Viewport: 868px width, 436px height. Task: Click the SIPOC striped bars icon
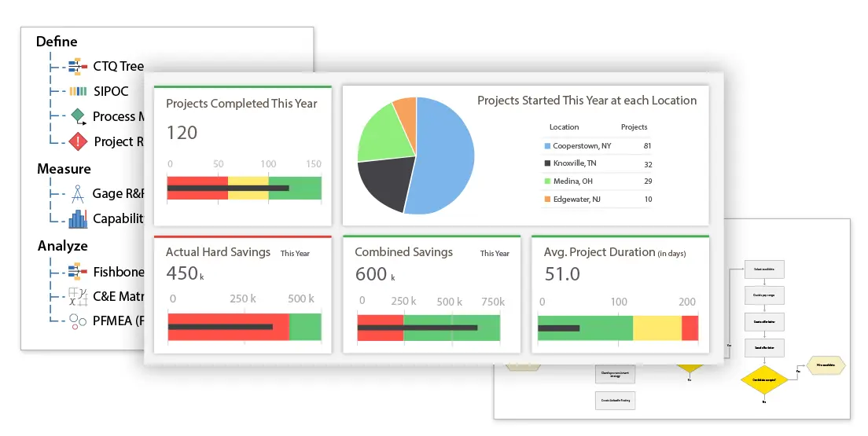[x=78, y=91]
